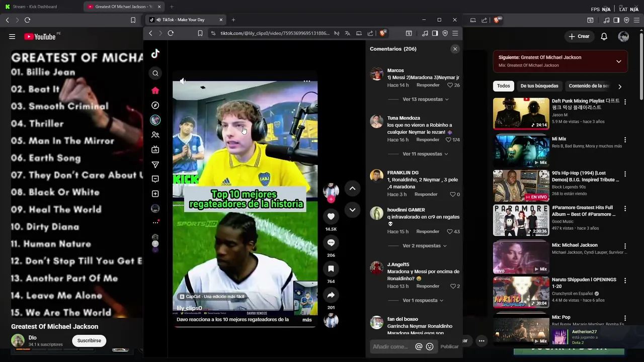The width and height of the screenshot is (644, 362).
Task: Open comments bubble icon on video
Action: pyautogui.click(x=331, y=243)
